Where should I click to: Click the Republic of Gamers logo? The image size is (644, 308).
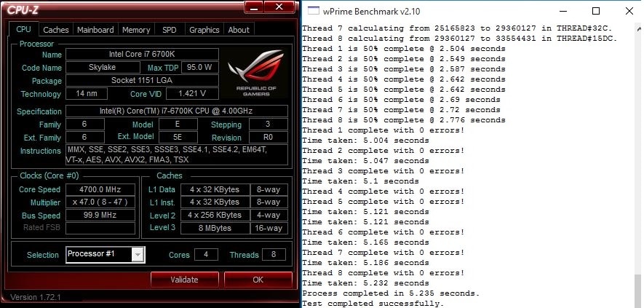click(x=255, y=72)
